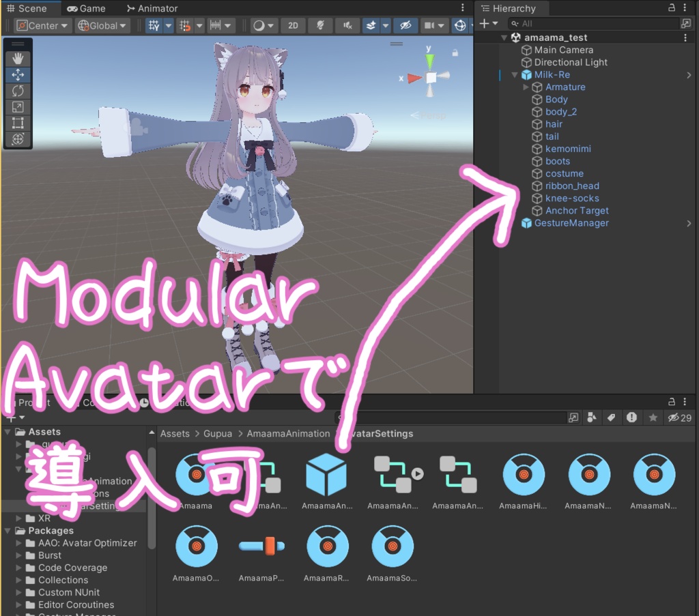Select kemomimi in Hierarchy
Image resolution: width=699 pixels, height=616 pixels.
pyautogui.click(x=568, y=149)
